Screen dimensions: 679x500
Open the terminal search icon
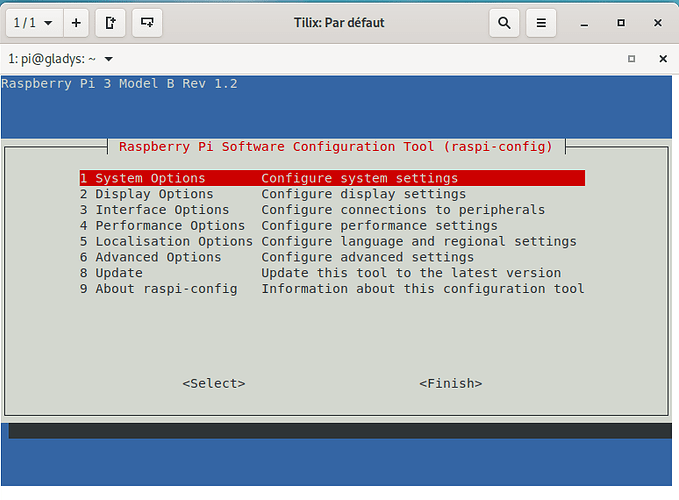coord(504,23)
